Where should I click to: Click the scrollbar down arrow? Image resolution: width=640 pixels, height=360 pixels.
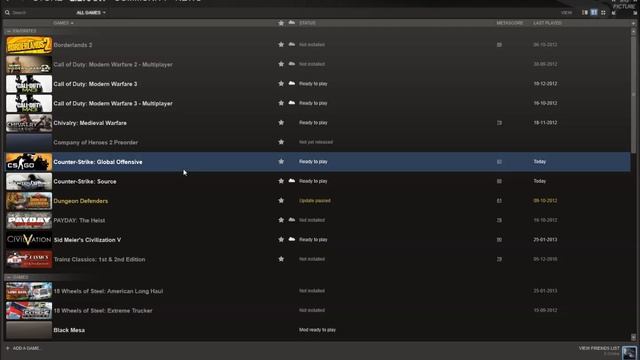click(x=633, y=337)
